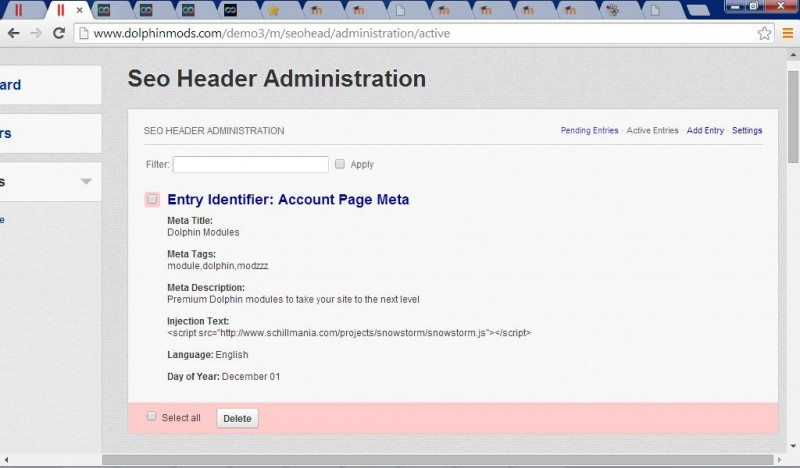Go back with the browser back arrow
This screenshot has width=800, height=468.
click(x=14, y=33)
